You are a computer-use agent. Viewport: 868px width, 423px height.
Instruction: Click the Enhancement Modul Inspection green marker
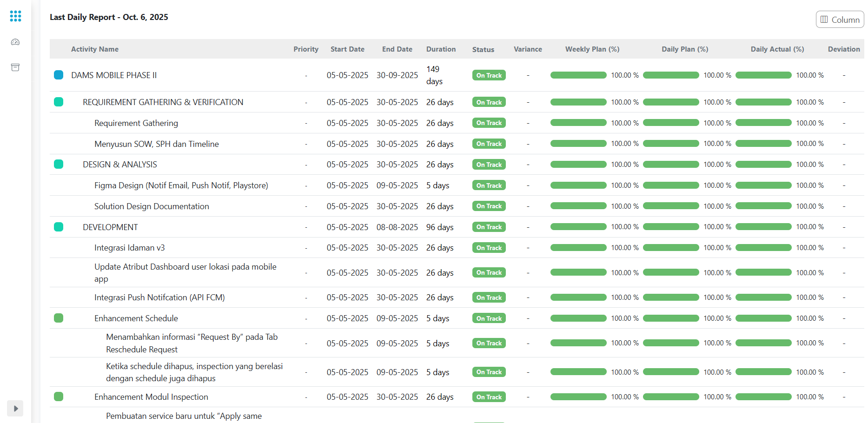pyautogui.click(x=59, y=397)
